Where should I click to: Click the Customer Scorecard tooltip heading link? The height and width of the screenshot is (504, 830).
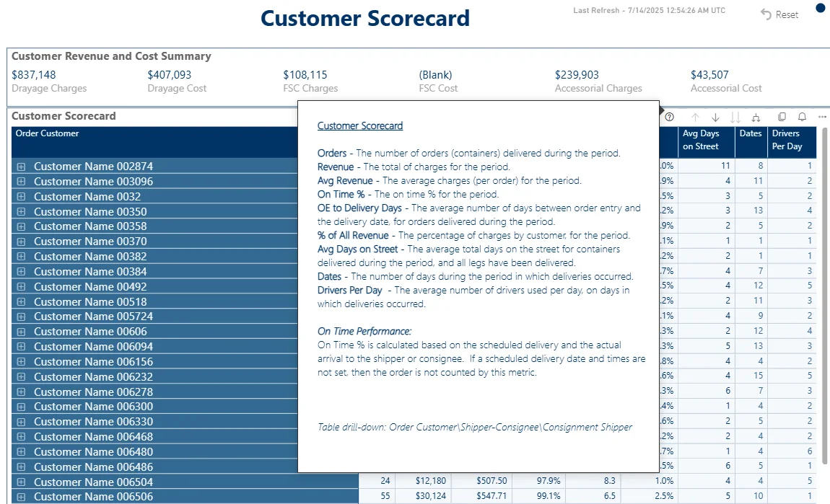[360, 126]
